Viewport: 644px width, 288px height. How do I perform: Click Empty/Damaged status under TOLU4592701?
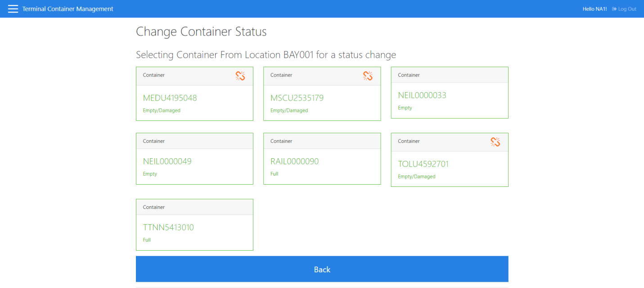[417, 177]
